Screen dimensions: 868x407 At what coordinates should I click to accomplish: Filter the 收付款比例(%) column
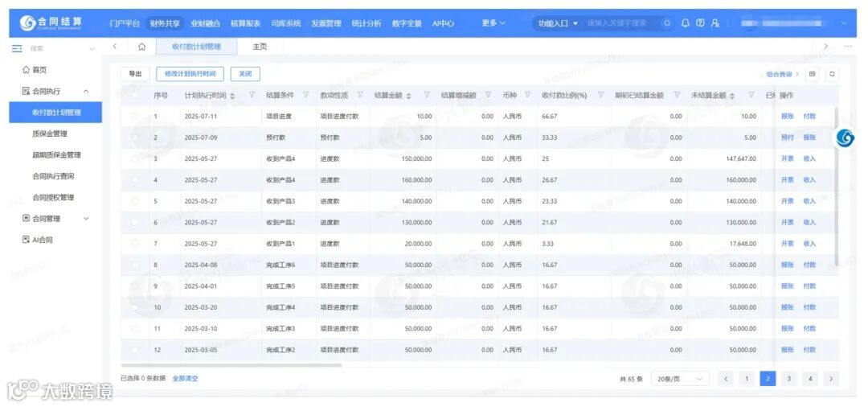click(x=600, y=95)
